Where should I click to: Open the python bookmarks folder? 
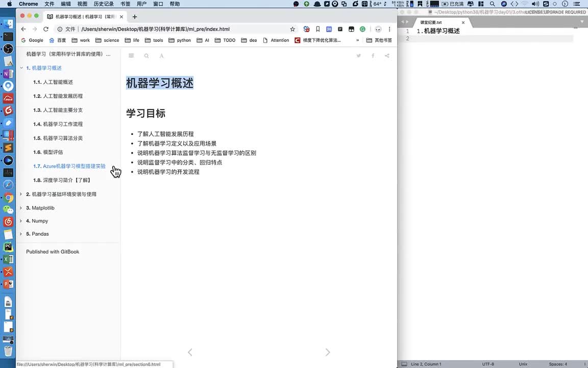click(179, 40)
